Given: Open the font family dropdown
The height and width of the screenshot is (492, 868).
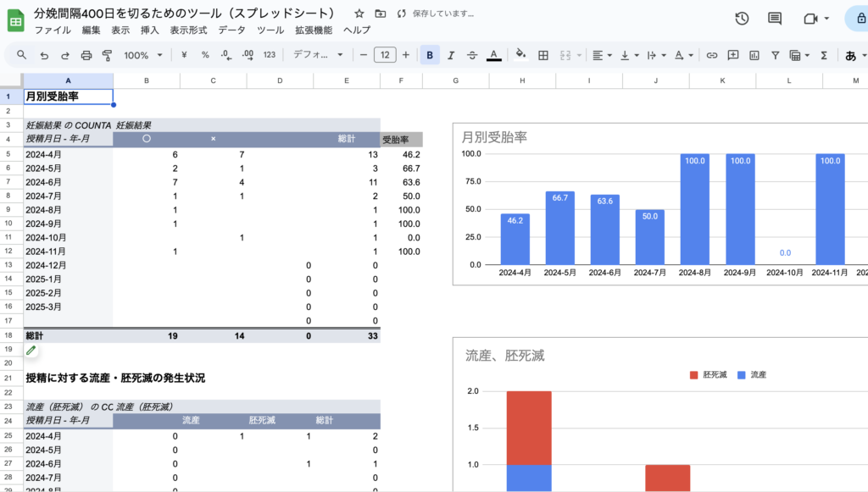Looking at the screenshot, I should coord(318,55).
